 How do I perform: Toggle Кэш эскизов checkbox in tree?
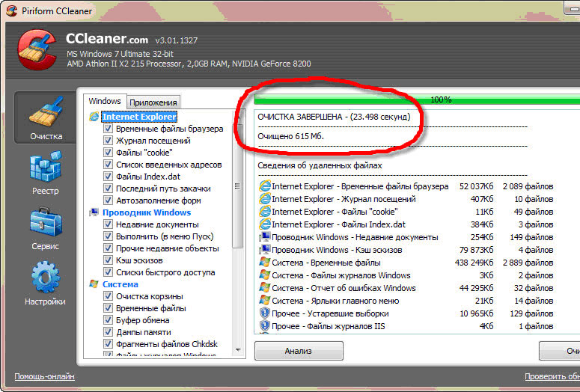coord(108,260)
